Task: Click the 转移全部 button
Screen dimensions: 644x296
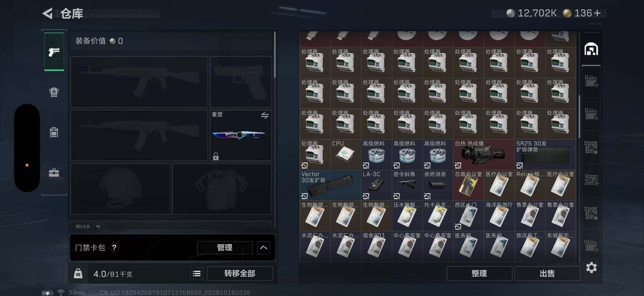Action: 240,273
